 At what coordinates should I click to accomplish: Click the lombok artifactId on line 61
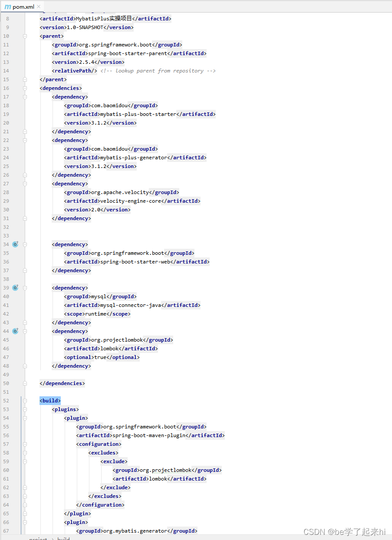point(158,479)
